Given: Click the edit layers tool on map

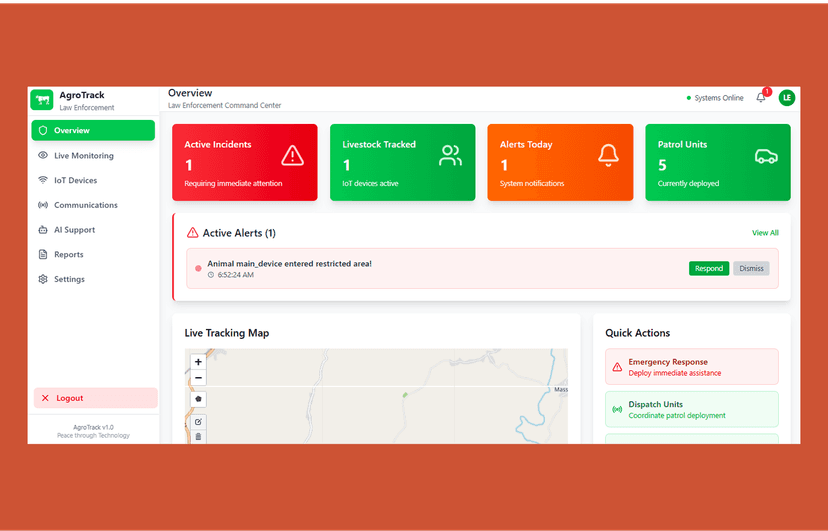Looking at the screenshot, I should coord(198,422).
